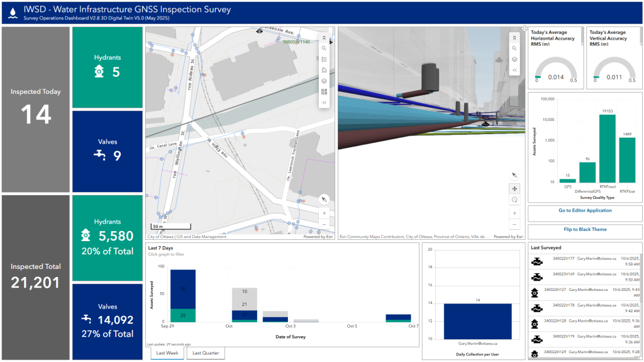The height and width of the screenshot is (362, 644).
Task: Switch to the Last Quarter tab
Action: (206, 353)
